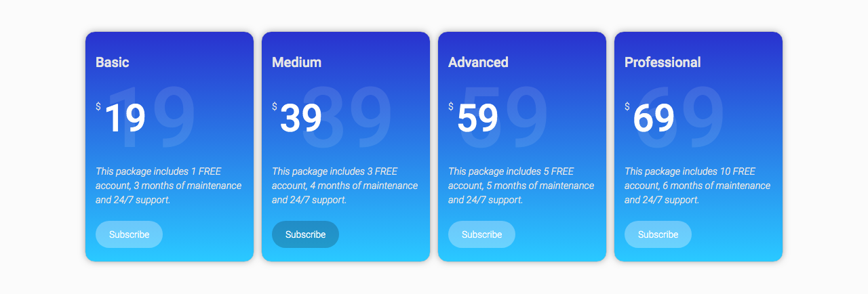This screenshot has height=294, width=868.
Task: Click the Basic plan title
Action: tap(113, 62)
